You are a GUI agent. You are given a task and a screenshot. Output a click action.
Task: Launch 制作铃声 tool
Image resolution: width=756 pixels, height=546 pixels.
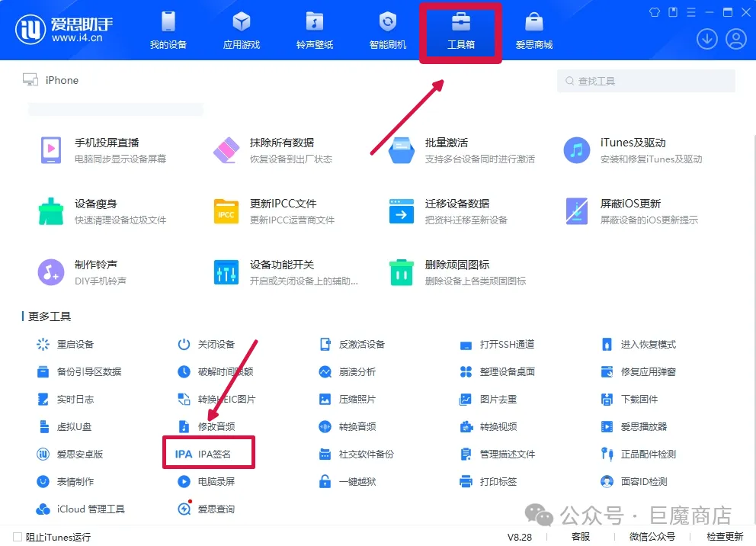tap(82, 272)
